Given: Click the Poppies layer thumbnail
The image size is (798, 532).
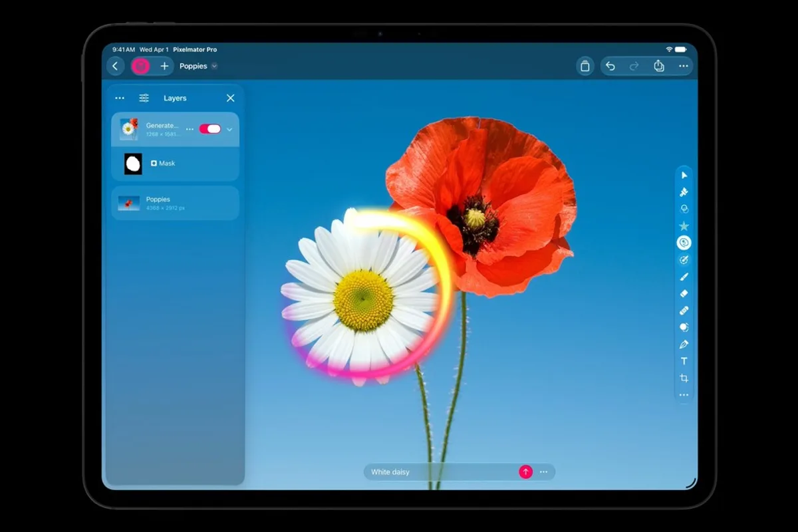Looking at the screenshot, I should (x=128, y=203).
